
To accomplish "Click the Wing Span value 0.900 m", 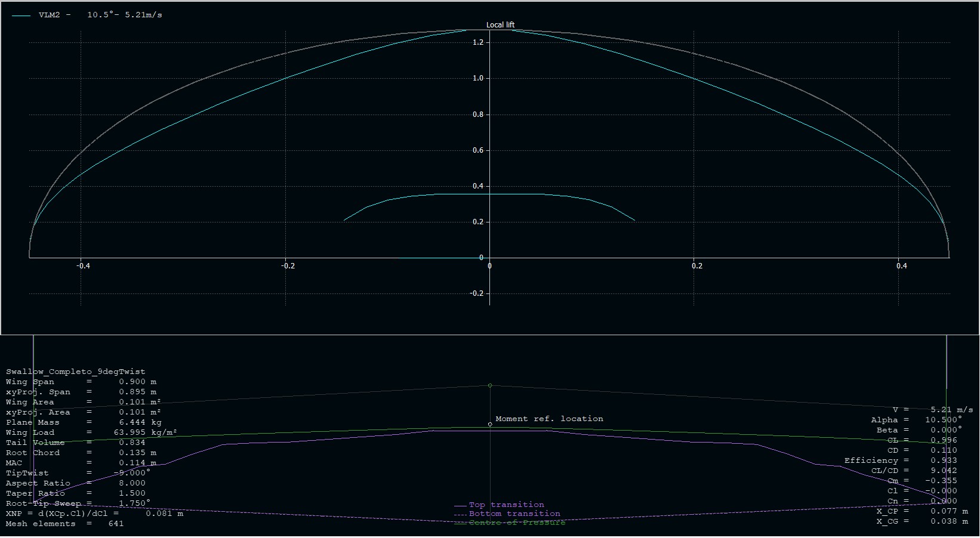I will pyautogui.click(x=137, y=382).
